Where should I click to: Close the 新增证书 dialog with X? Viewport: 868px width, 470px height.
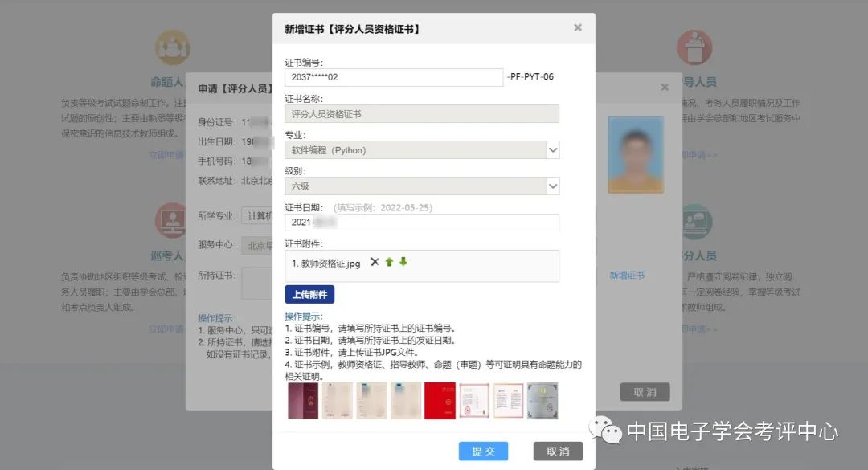coord(577,27)
